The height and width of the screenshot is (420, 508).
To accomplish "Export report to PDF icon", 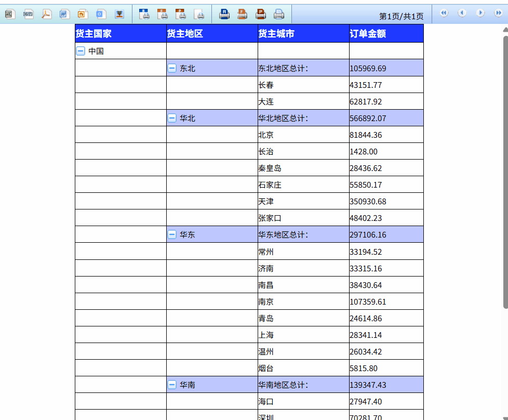I will [46, 14].
